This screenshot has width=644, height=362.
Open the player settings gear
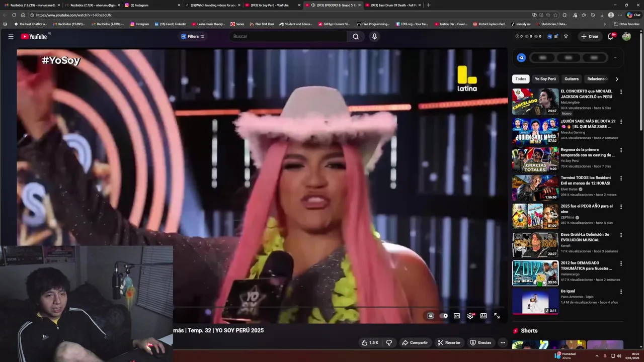pyautogui.click(x=470, y=316)
